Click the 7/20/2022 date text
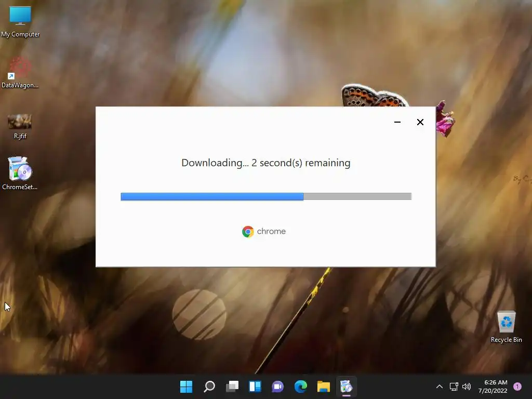532x399 pixels. 493,391
